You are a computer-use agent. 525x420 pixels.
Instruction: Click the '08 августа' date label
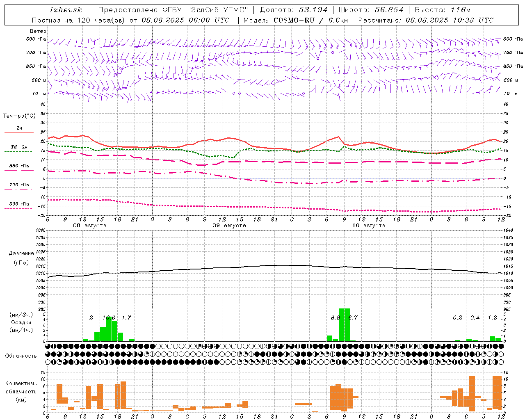point(90,226)
